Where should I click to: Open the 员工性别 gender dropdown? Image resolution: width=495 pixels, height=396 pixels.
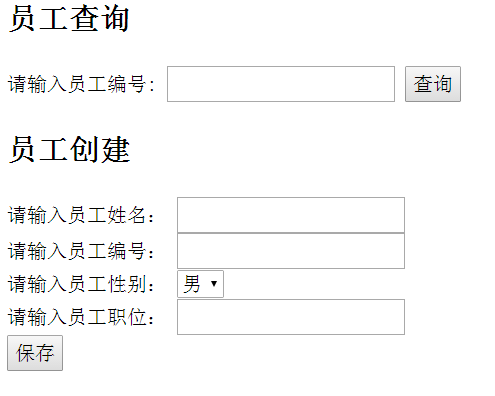[x=200, y=284]
